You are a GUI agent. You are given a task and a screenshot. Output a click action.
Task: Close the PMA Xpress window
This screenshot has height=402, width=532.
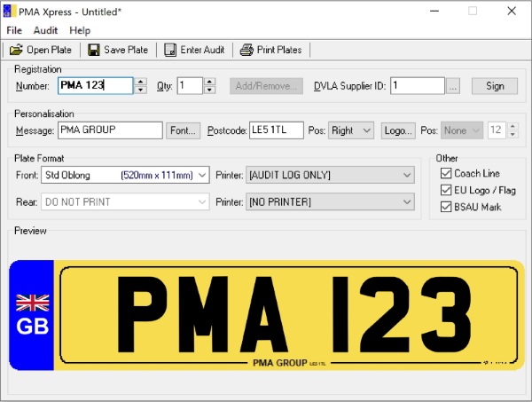512,12
